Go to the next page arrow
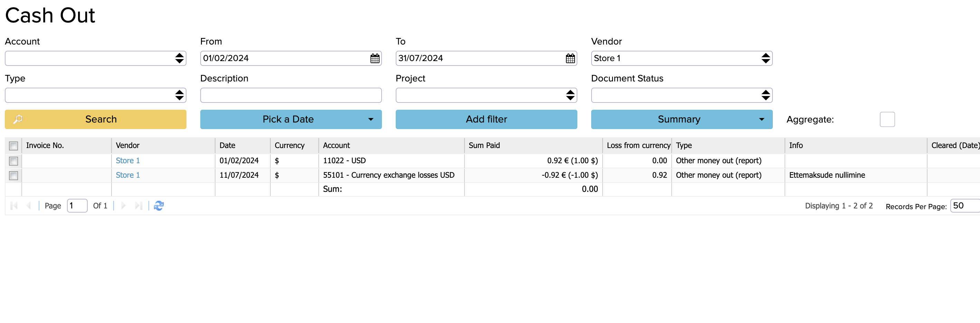 coord(123,206)
